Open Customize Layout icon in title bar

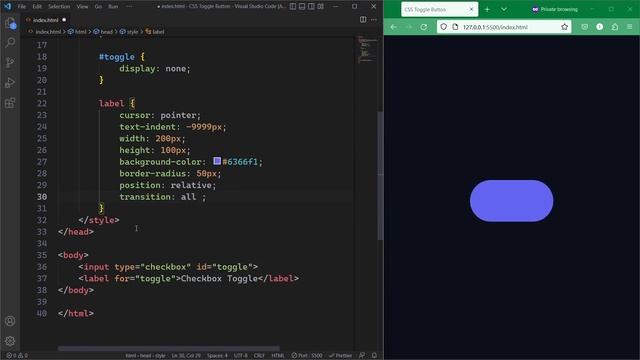click(x=321, y=7)
